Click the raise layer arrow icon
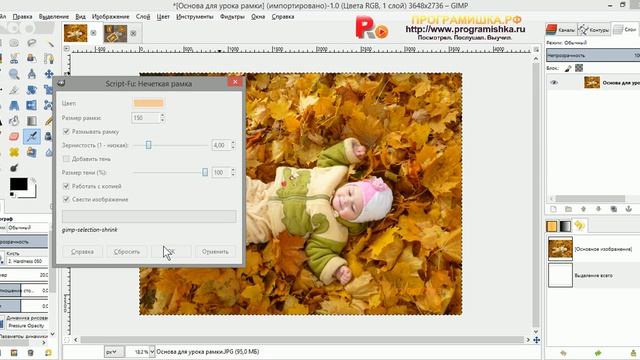 click(x=583, y=209)
